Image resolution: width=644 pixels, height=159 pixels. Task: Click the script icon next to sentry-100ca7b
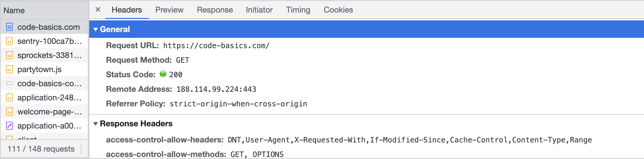tap(9, 41)
